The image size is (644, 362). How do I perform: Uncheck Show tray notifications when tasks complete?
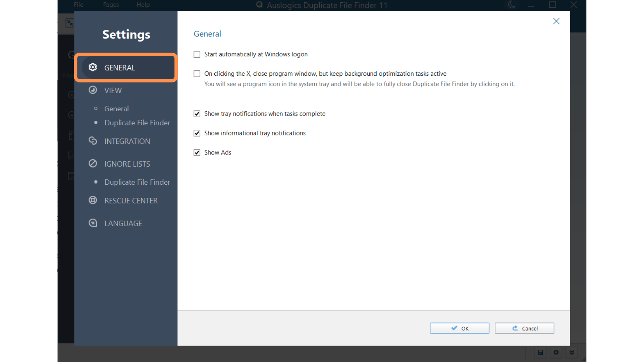197,114
